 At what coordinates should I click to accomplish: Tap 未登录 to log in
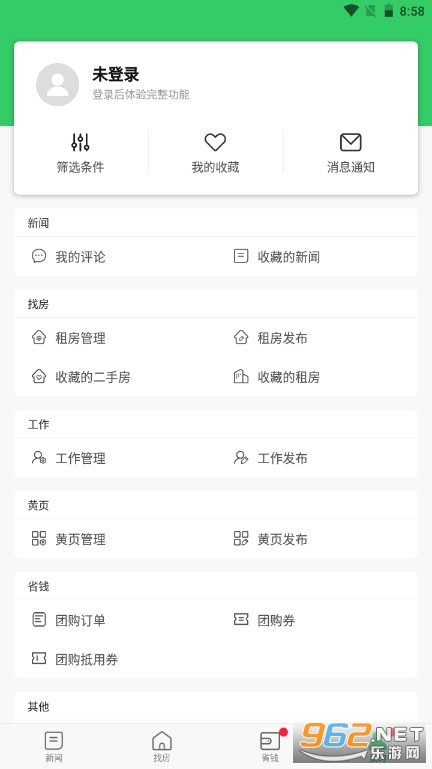(x=116, y=75)
